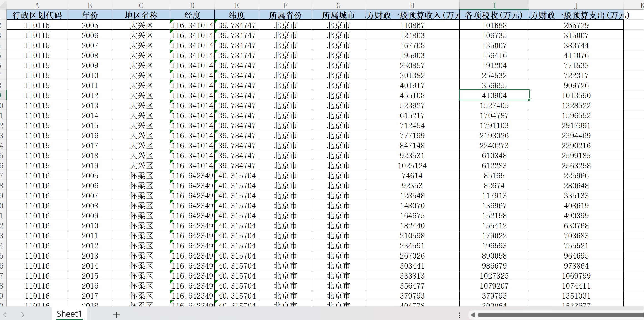Screen dimensions: 644x320
Task: Select column J header
Action: (x=576, y=5)
